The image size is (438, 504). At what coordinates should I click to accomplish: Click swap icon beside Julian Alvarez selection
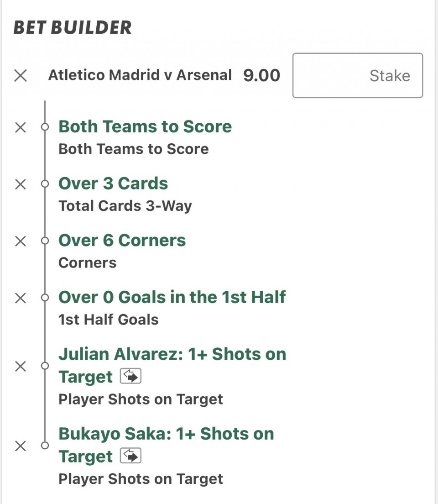tap(130, 377)
